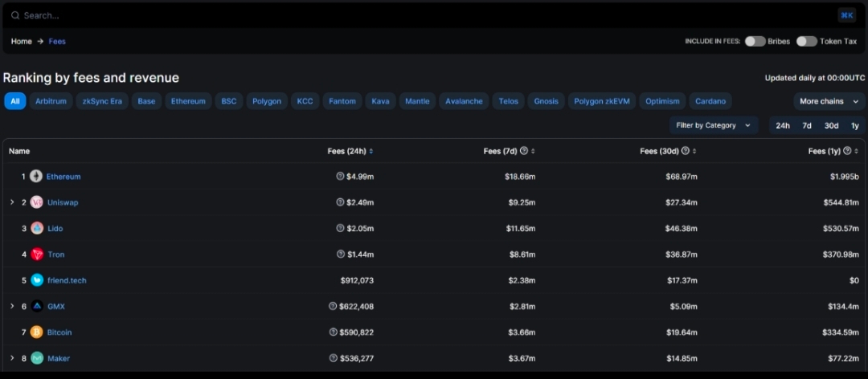The height and width of the screenshot is (379, 868).
Task: Click the Ethereum logo icon in row 1
Action: 36,177
